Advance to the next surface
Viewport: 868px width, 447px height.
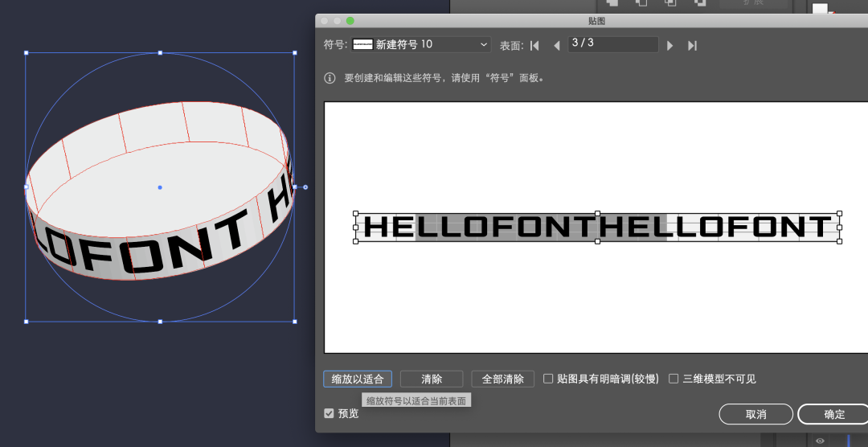(670, 46)
